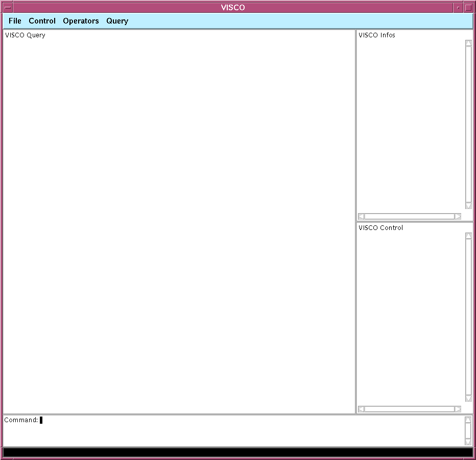The height and width of the screenshot is (460, 476).
Task: Click down arrow of VISCO Control vertical scrollbar
Action: point(468,398)
